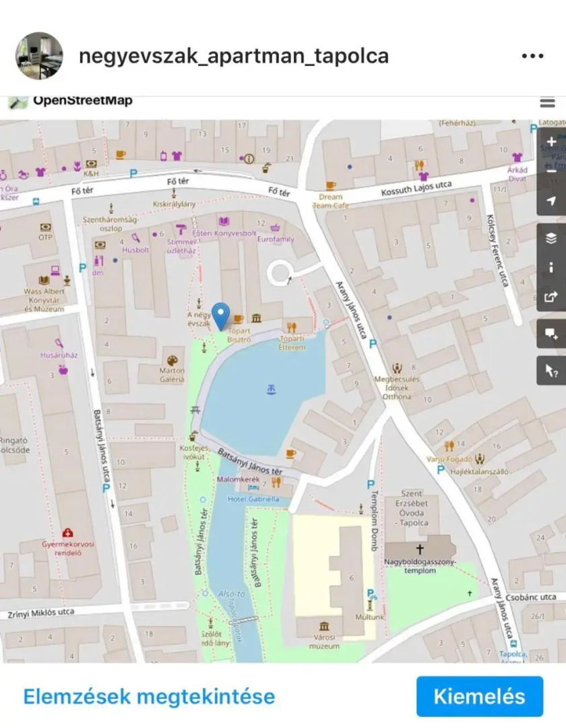
Task: Click Elemzések megtekintése link
Action: (x=149, y=696)
